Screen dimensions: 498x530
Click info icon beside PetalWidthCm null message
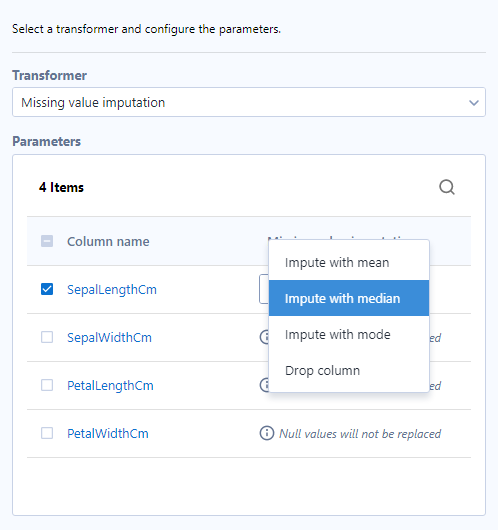[x=266, y=433]
